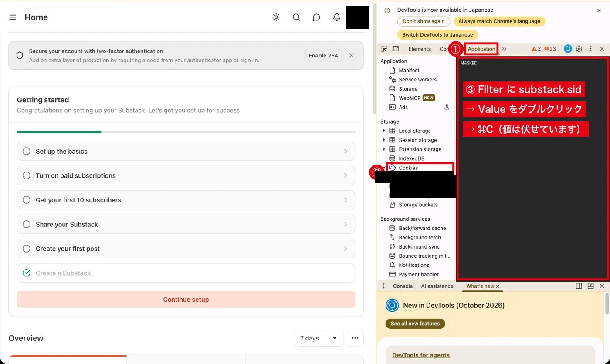610x364 pixels.
Task: Select the 'Create your first post' circle
Action: coord(27,249)
